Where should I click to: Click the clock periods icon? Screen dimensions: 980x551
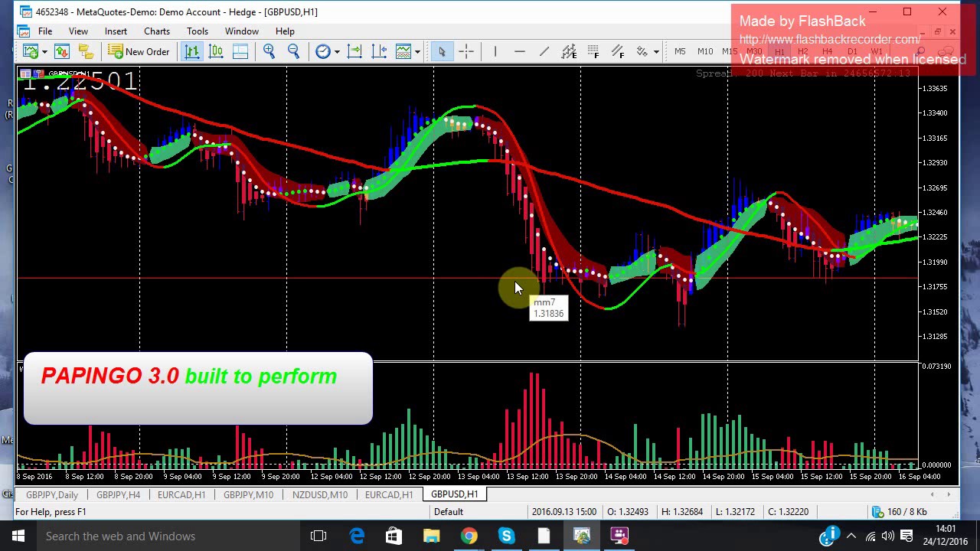pos(322,51)
